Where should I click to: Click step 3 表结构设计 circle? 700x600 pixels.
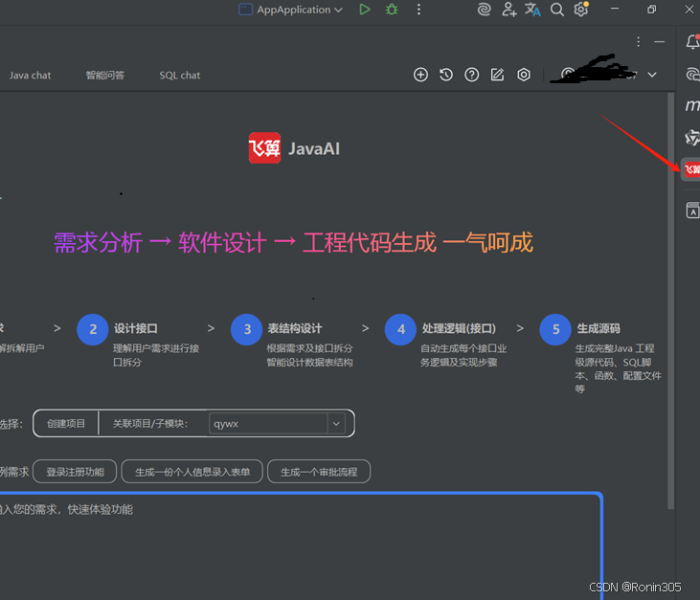(246, 329)
